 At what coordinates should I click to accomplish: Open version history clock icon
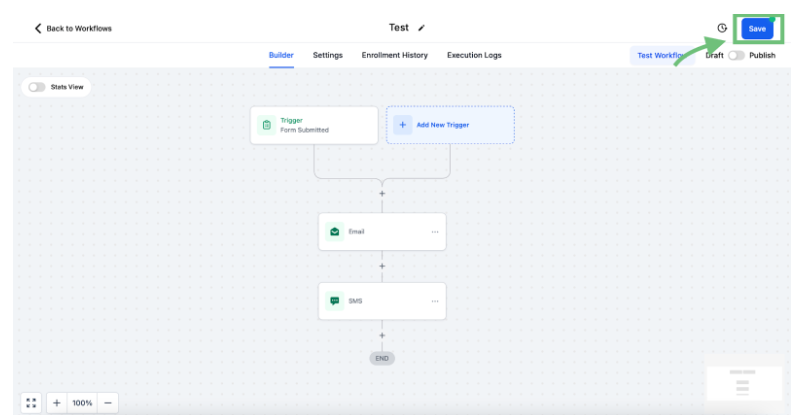pyautogui.click(x=722, y=28)
